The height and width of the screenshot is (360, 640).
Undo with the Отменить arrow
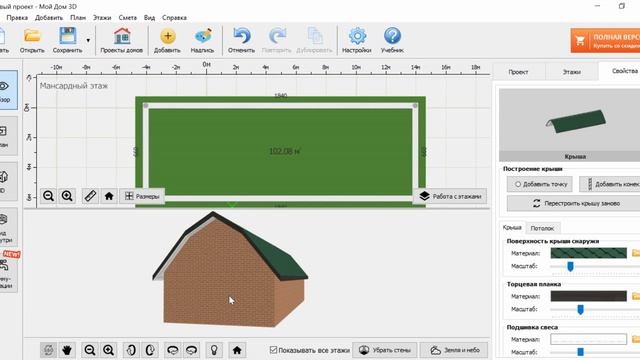[242, 40]
